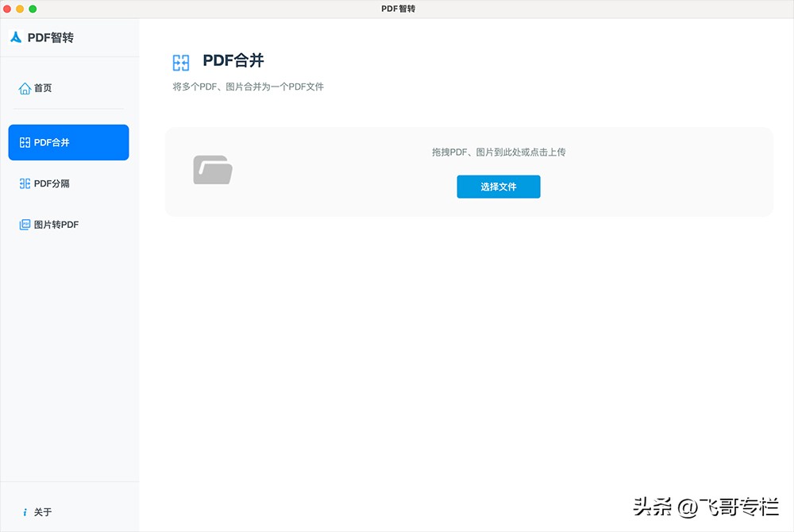Click the PDF合并 header icon
Image resolution: width=794 pixels, height=532 pixels.
pos(181,61)
